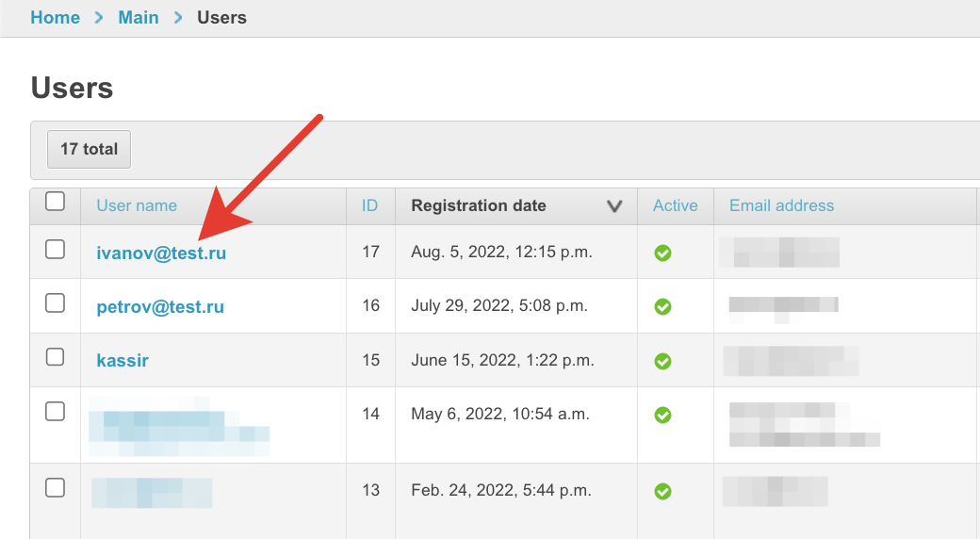980x539 pixels.
Task: Sort by the ID column header
Action: click(370, 205)
